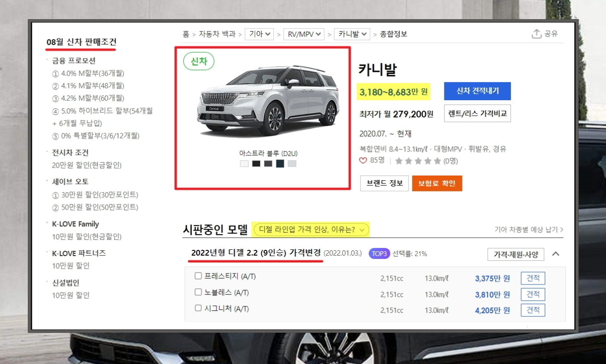Click the 3,180~8,683만 원 price range

point(394,91)
